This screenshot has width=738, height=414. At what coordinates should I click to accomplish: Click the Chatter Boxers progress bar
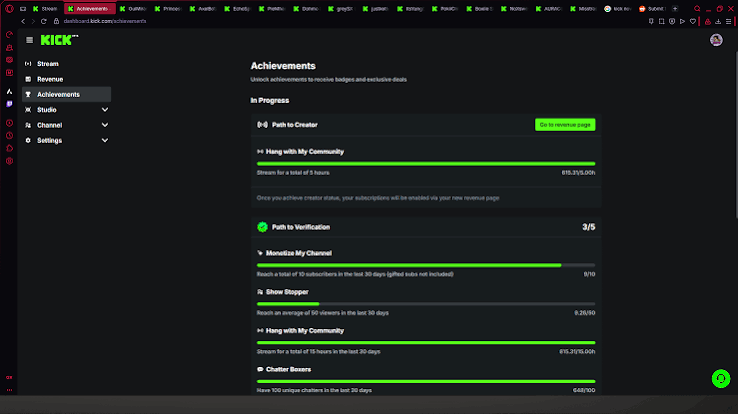click(x=426, y=382)
